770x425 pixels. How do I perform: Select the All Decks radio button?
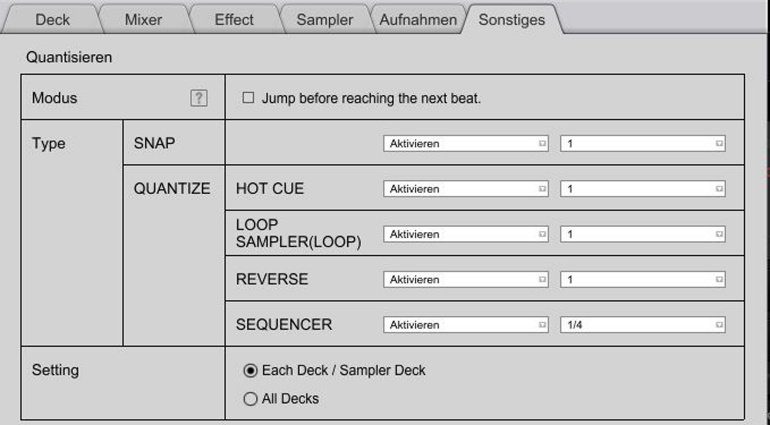coord(251,398)
